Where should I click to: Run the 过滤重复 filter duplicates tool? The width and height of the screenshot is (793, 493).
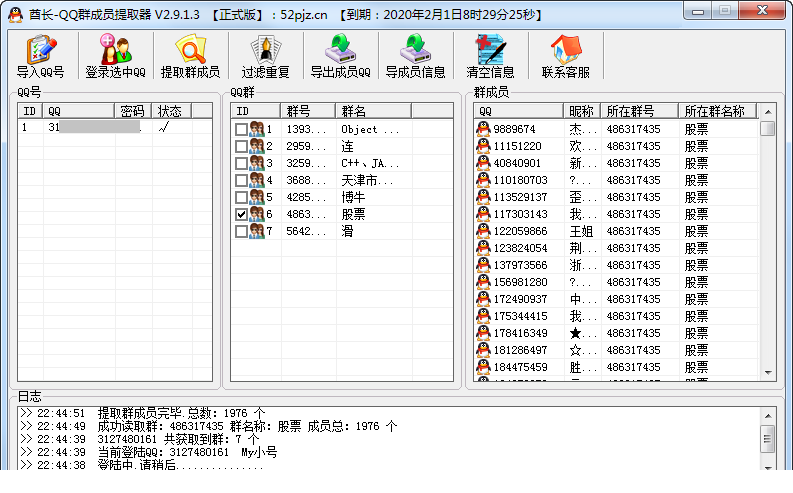pyautogui.click(x=265, y=56)
